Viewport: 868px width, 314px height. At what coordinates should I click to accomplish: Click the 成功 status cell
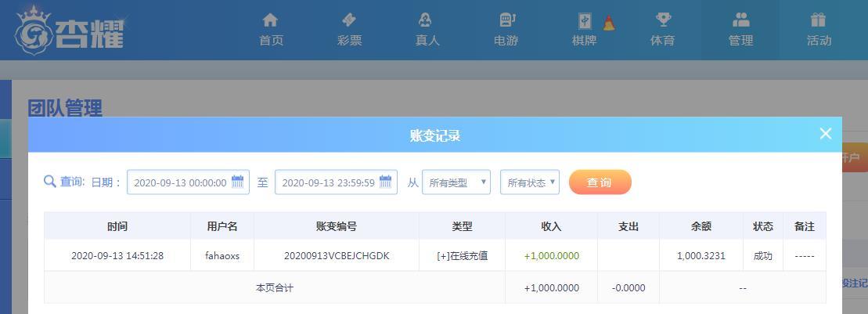(763, 256)
